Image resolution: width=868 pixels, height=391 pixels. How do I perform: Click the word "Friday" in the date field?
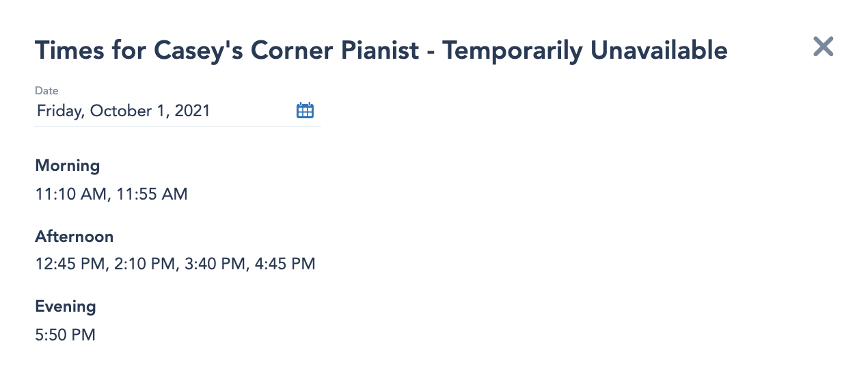coord(59,111)
